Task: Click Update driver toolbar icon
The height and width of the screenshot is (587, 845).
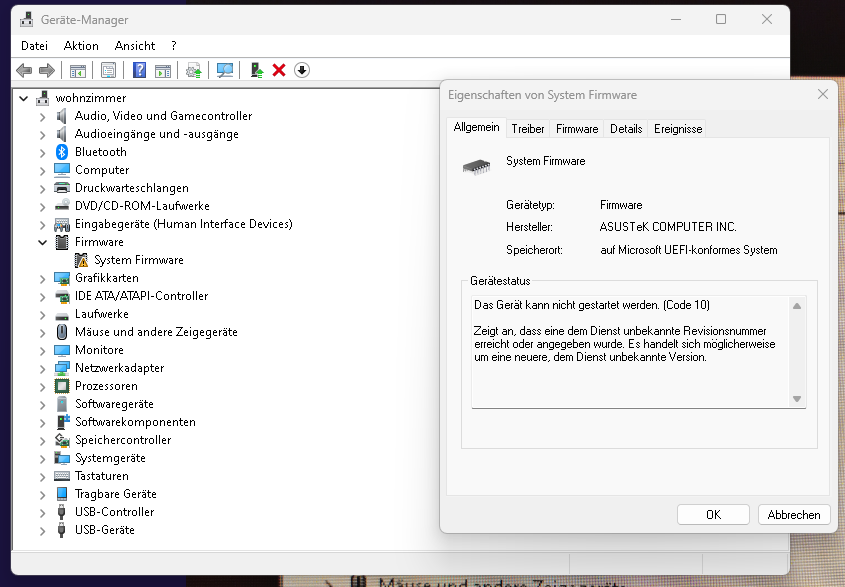Action: tap(193, 70)
